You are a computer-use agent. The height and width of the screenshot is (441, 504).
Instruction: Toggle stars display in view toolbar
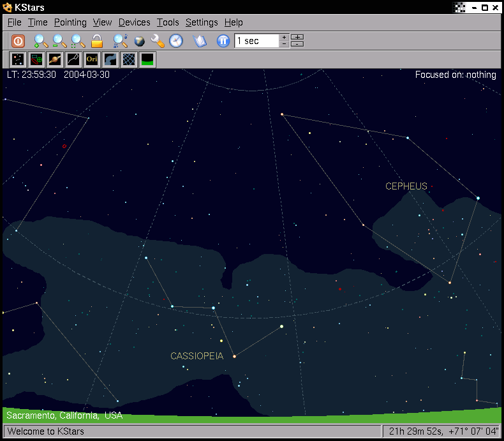[x=18, y=60]
